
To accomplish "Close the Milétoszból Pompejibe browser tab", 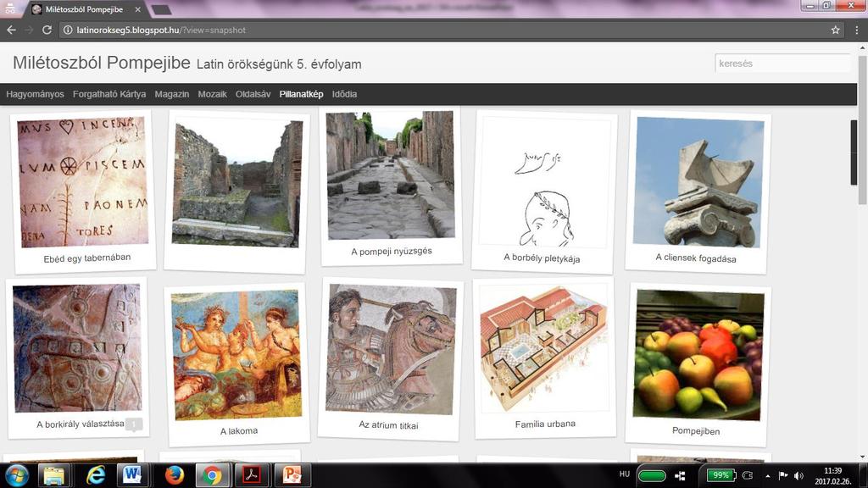I will coord(138,9).
